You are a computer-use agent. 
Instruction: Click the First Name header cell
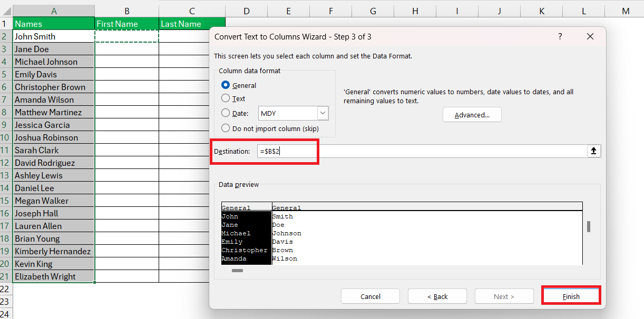tap(127, 24)
